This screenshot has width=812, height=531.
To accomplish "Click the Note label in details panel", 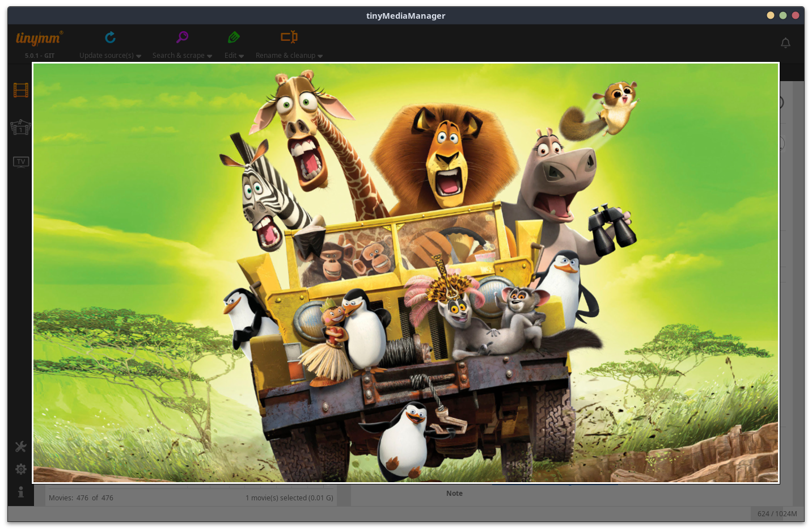I will [x=454, y=494].
